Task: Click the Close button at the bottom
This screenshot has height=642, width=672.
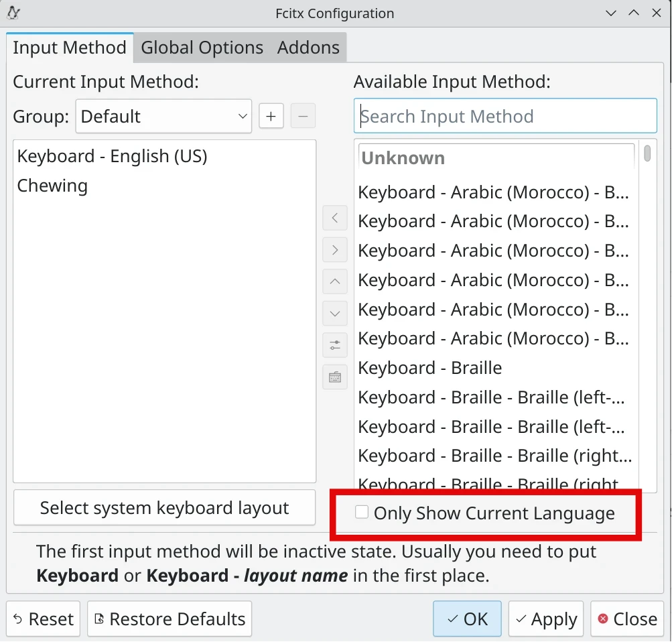Action: pyautogui.click(x=627, y=619)
